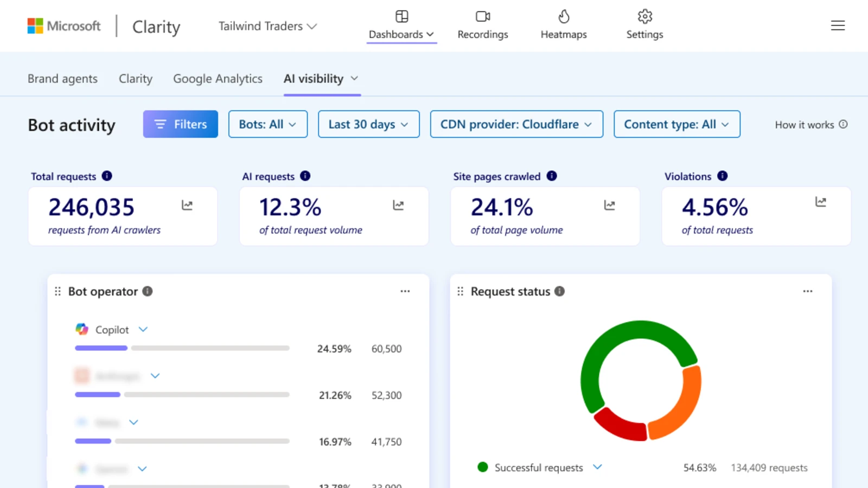
Task: Click the Dashboards grid icon
Action: (402, 16)
